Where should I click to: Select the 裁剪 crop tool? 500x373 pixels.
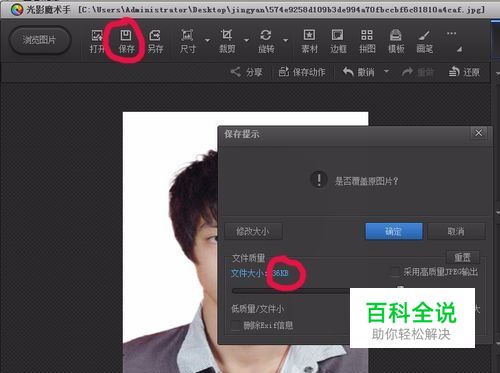[227, 41]
